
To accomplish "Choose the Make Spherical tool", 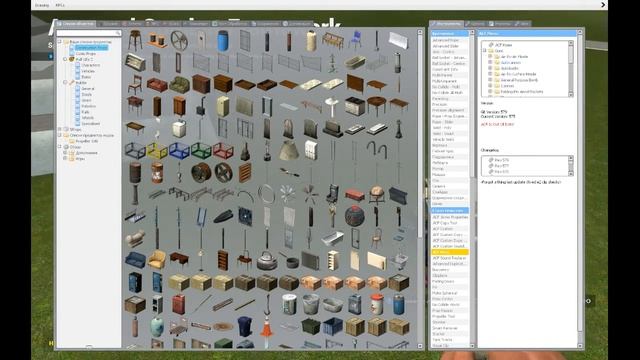I will (x=450, y=293).
